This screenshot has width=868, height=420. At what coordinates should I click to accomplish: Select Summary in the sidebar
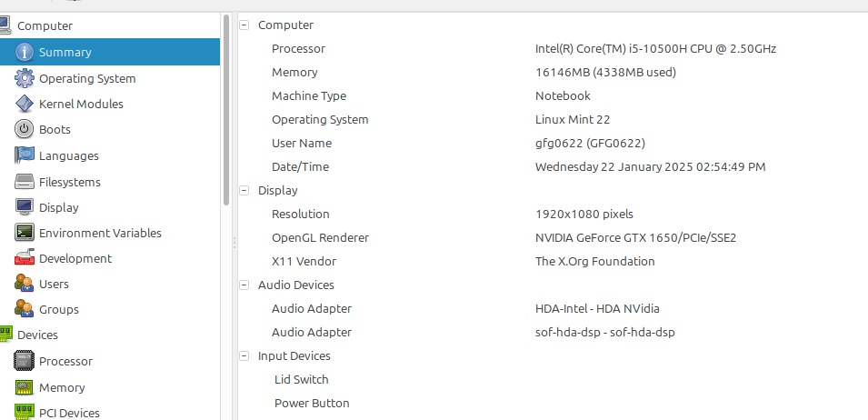pos(65,53)
